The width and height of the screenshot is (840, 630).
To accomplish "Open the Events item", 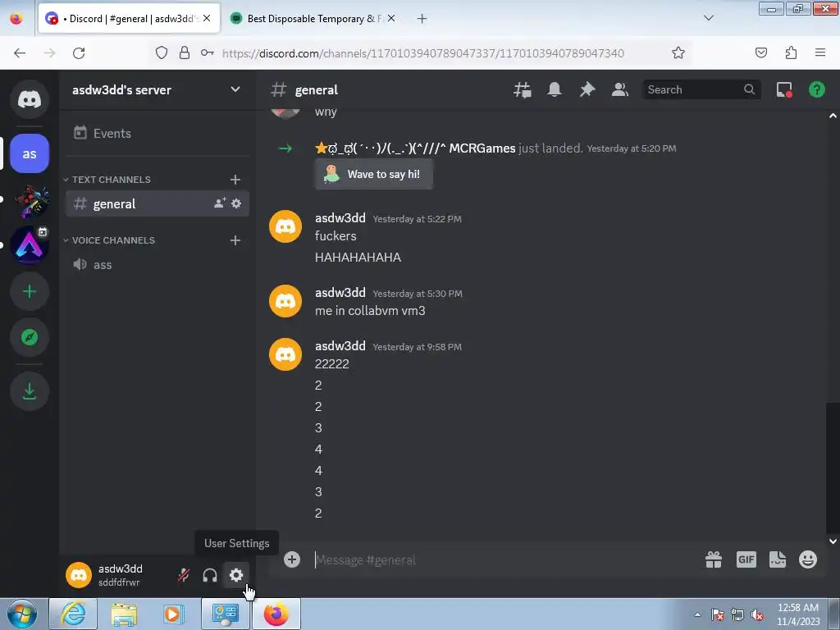I will coord(157,134).
